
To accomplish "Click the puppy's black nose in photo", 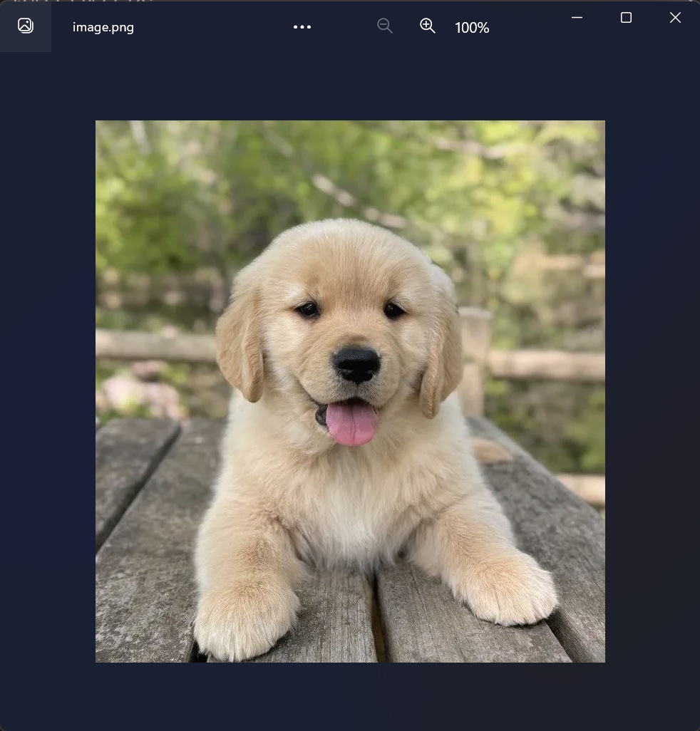I will click(356, 363).
